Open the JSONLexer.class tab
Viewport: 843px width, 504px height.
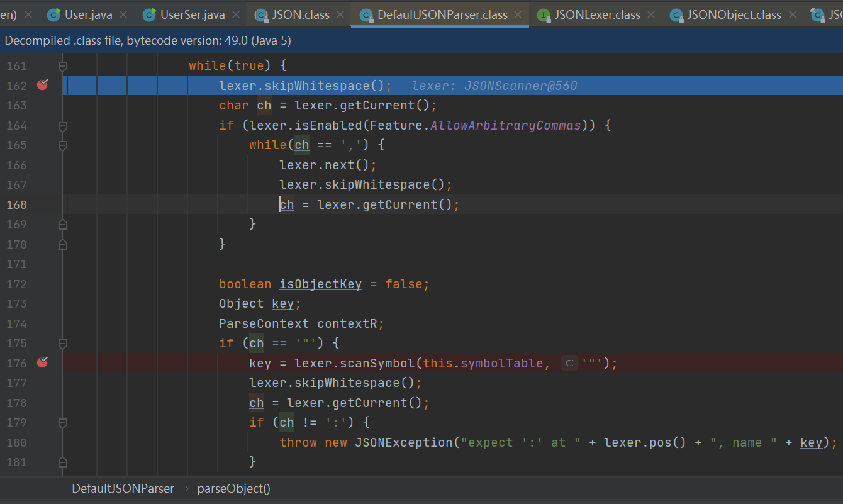(597, 14)
